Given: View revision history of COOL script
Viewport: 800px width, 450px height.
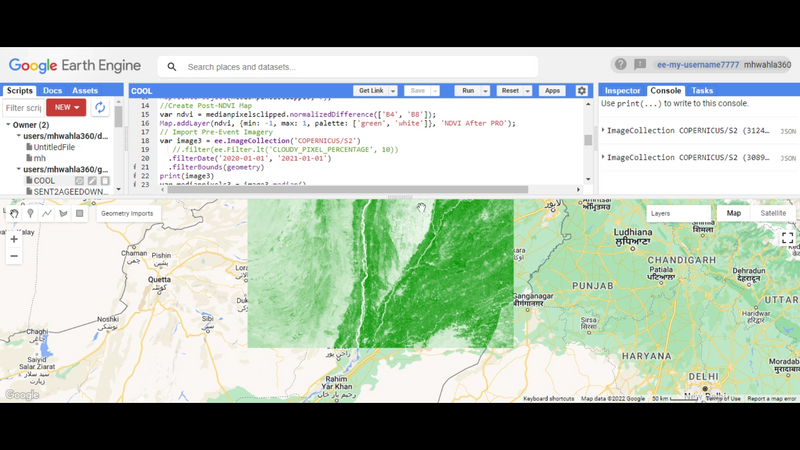Looking at the screenshot, I should [x=80, y=181].
